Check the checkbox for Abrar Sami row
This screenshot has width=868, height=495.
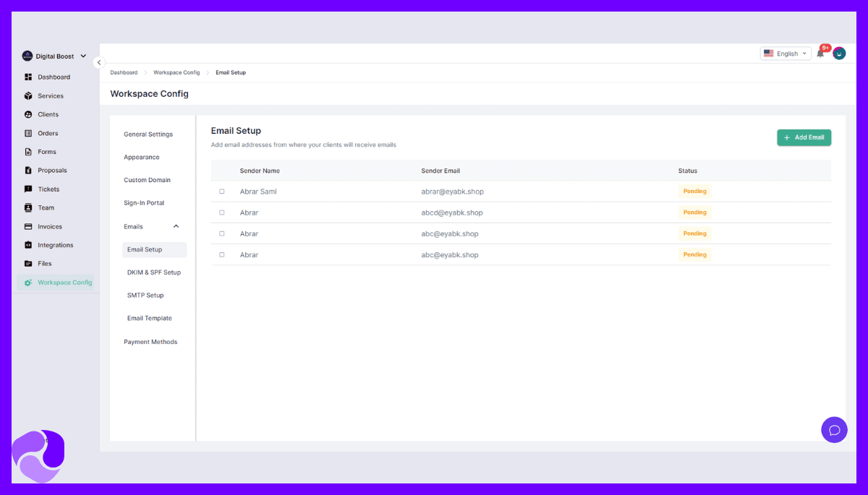(x=222, y=191)
